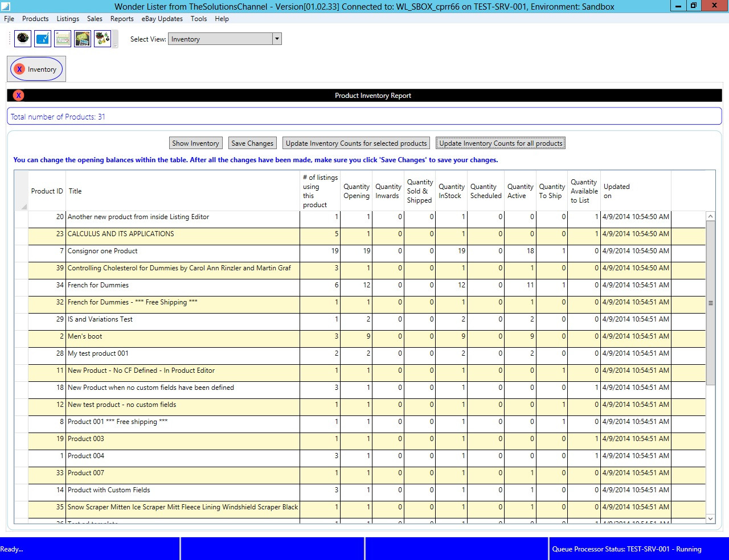Close the Inventory tab with red X

tap(19, 69)
